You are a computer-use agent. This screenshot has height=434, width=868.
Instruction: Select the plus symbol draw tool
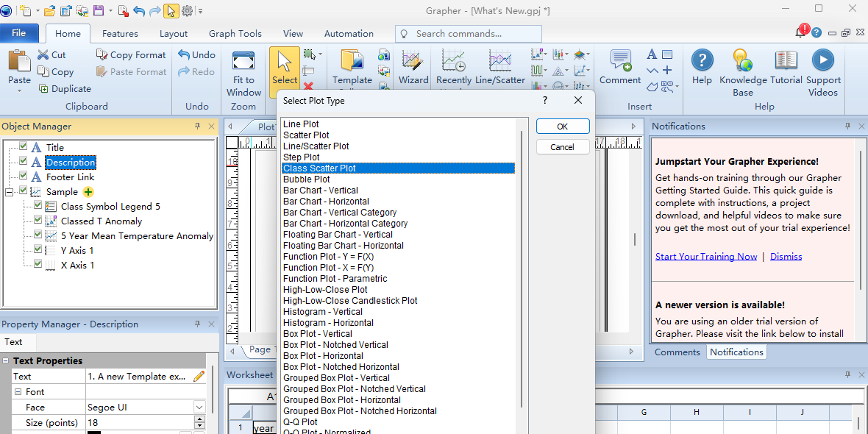(x=667, y=71)
